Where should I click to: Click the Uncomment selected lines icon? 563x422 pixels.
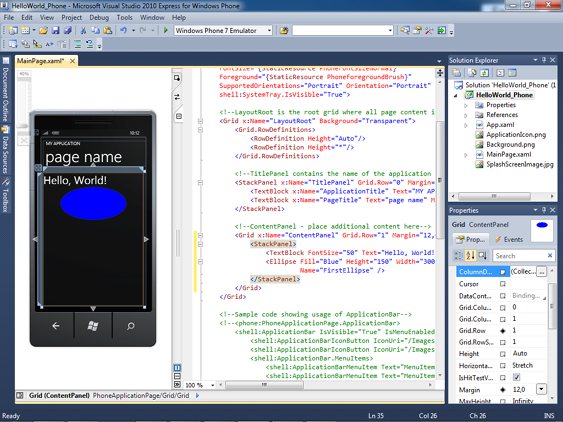click(89, 44)
